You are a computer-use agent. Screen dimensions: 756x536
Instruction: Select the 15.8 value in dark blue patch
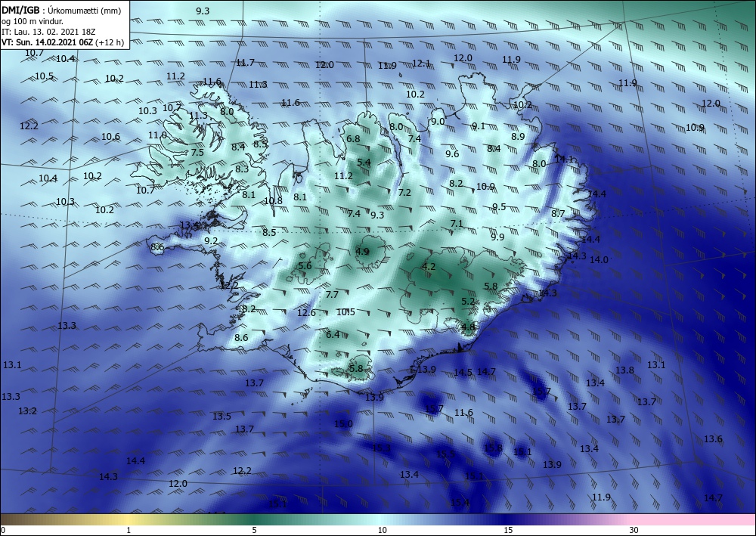pyautogui.click(x=493, y=448)
